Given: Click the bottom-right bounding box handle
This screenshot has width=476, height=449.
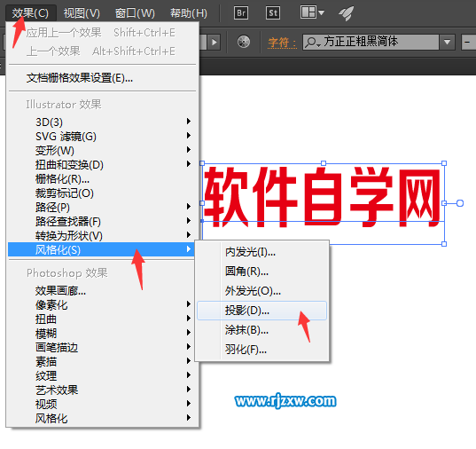Looking at the screenshot, I should pyautogui.click(x=444, y=244).
